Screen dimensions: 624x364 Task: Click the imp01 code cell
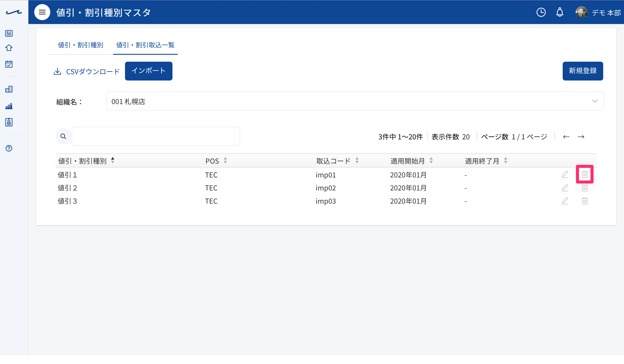[x=326, y=175]
